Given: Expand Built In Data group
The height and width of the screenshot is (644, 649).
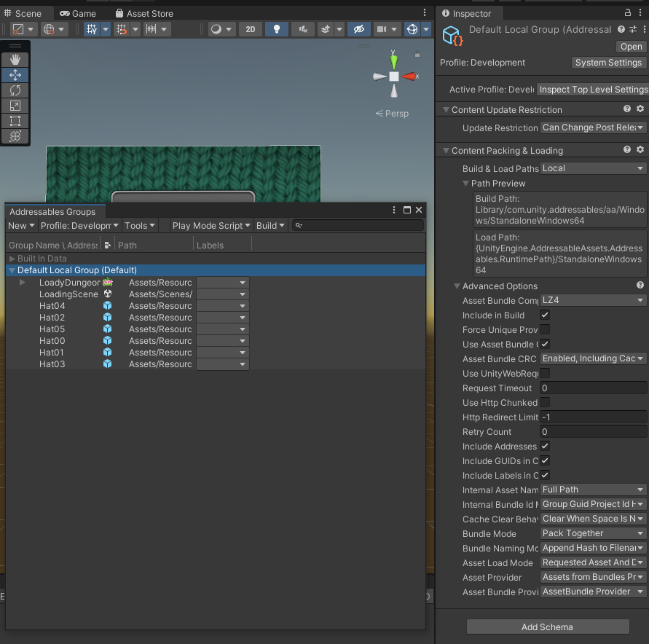Looking at the screenshot, I should (x=12, y=259).
